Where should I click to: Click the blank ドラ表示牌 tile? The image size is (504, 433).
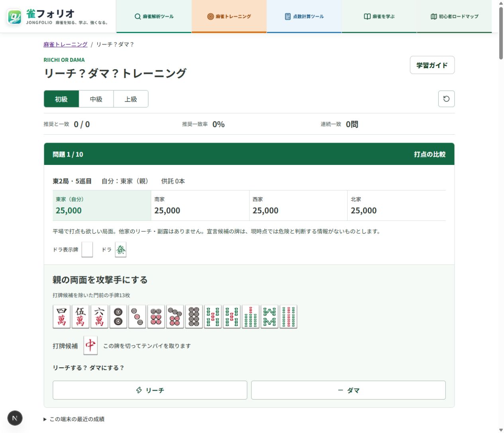[87, 250]
